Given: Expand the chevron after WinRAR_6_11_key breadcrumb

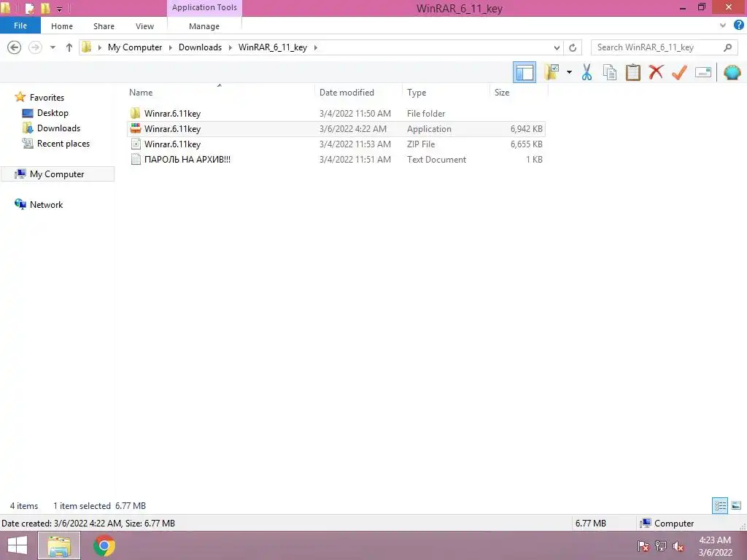Looking at the screenshot, I should [315, 47].
